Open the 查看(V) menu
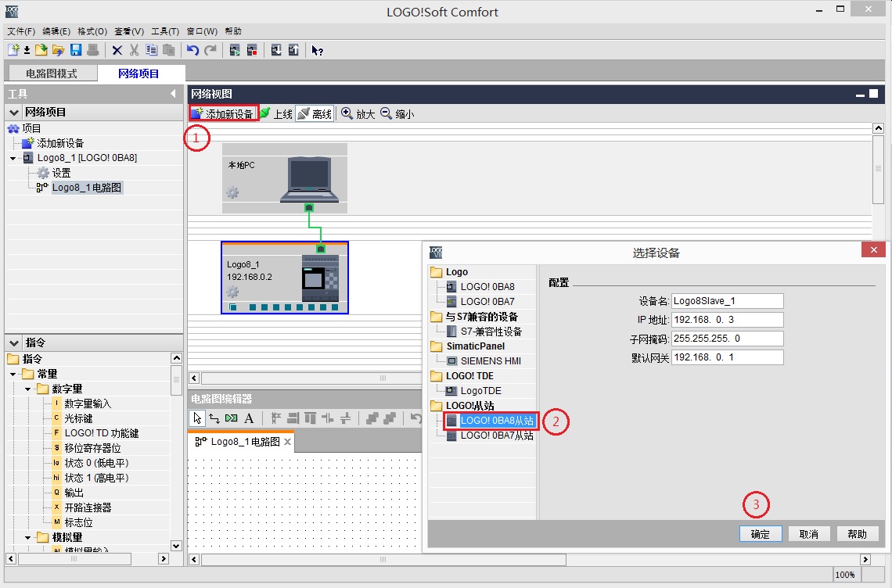The image size is (892, 588). click(129, 31)
